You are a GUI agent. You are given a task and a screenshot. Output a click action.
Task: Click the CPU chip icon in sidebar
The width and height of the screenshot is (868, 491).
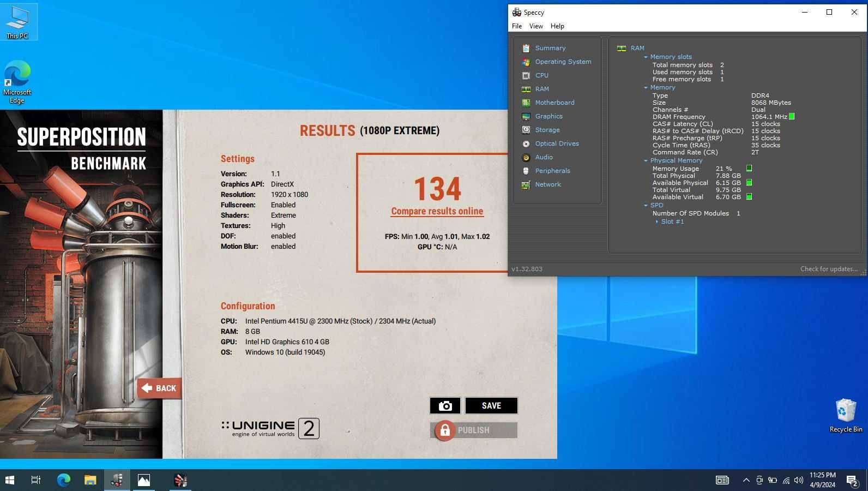click(526, 75)
